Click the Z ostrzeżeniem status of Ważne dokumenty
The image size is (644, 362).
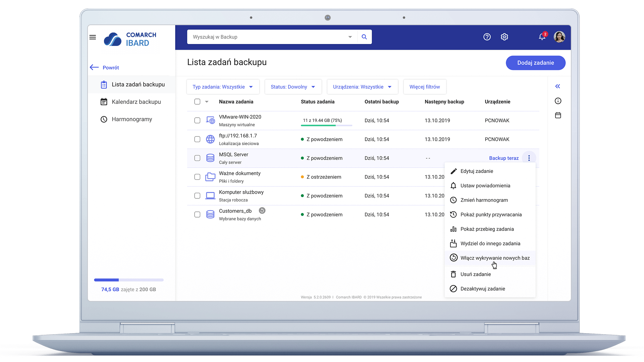coord(321,177)
